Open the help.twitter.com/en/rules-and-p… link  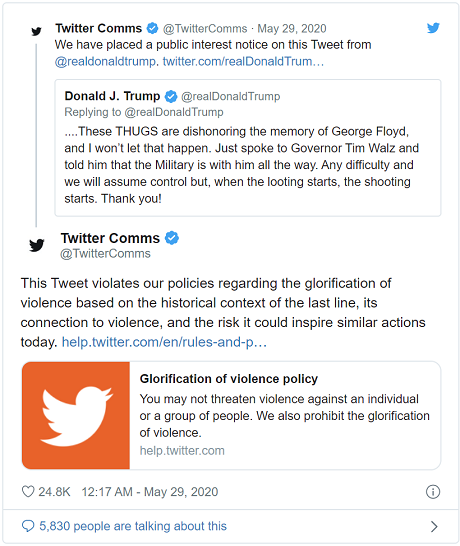pyautogui.click(x=164, y=342)
